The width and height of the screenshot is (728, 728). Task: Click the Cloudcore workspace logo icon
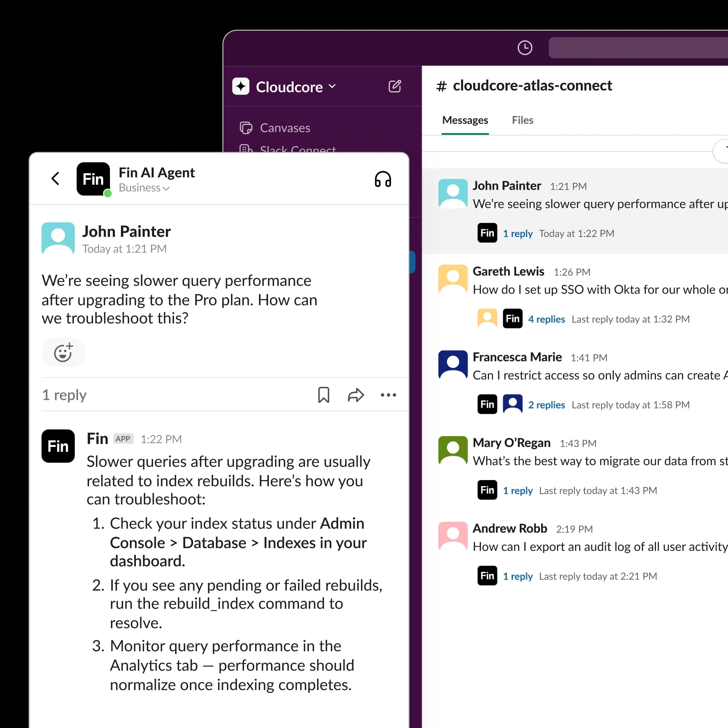(241, 86)
